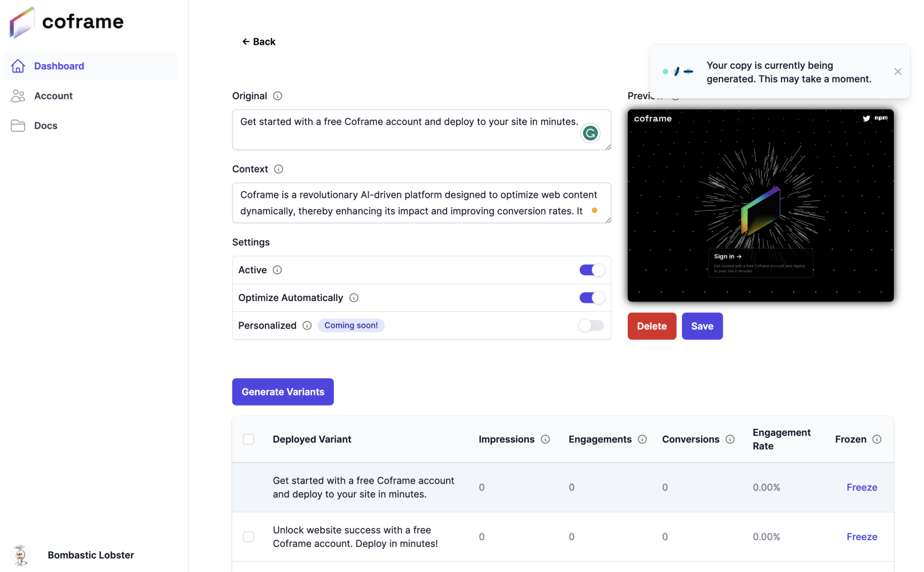Click the Grammarly icon in Original field

590,133
